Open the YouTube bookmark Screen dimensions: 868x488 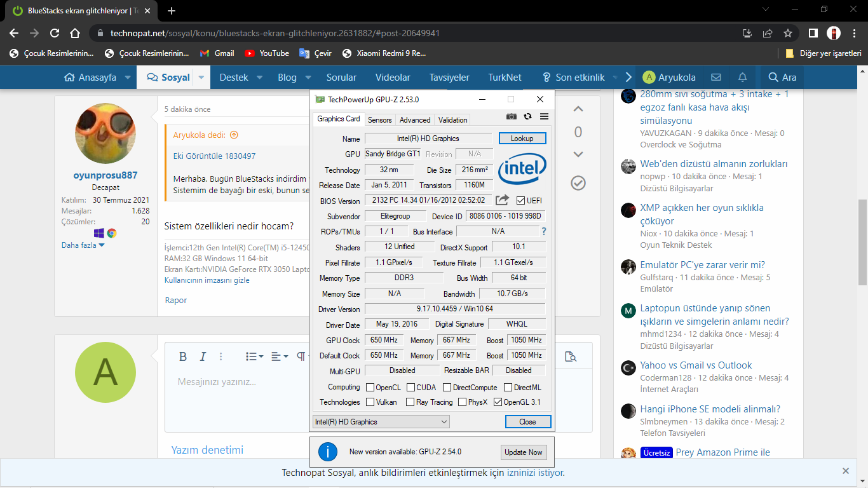pyautogui.click(x=267, y=53)
